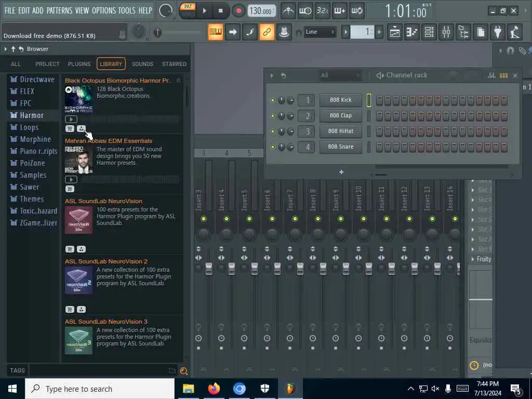
Task: Toggle step sequencer view icon in Channel rack
Action: (503, 75)
